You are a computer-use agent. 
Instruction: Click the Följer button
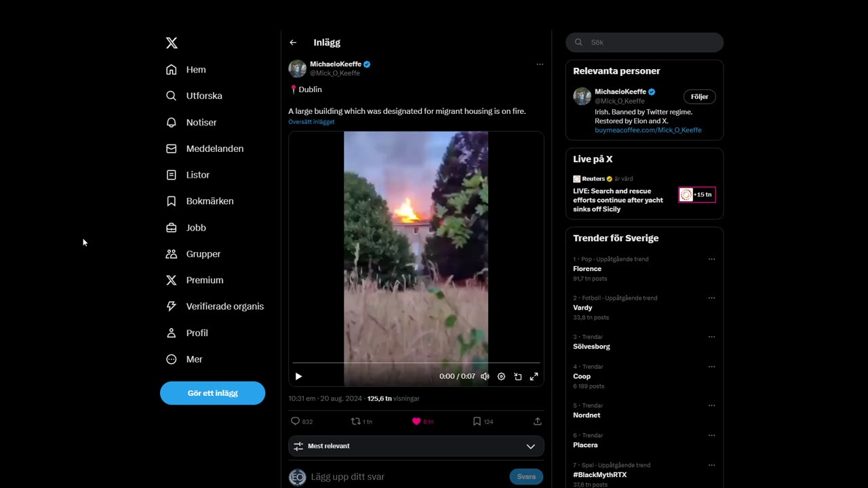coord(699,96)
